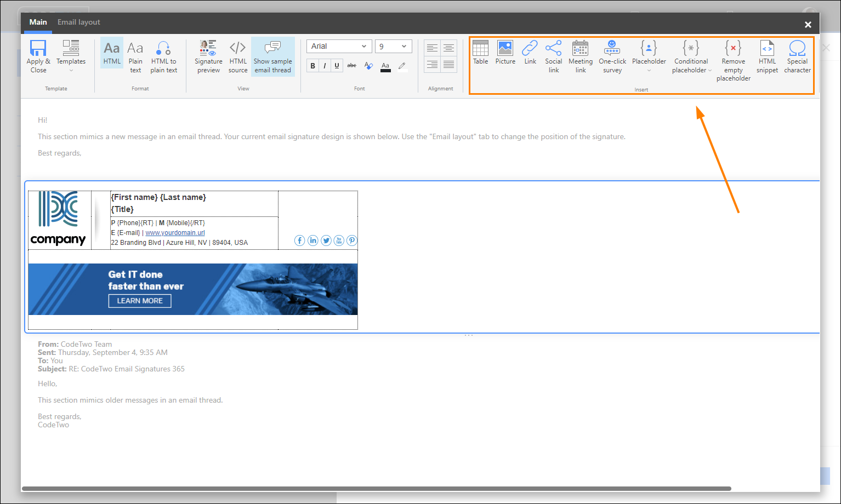
Task: Click the 'Best regards,' line in new message
Action: [60, 153]
